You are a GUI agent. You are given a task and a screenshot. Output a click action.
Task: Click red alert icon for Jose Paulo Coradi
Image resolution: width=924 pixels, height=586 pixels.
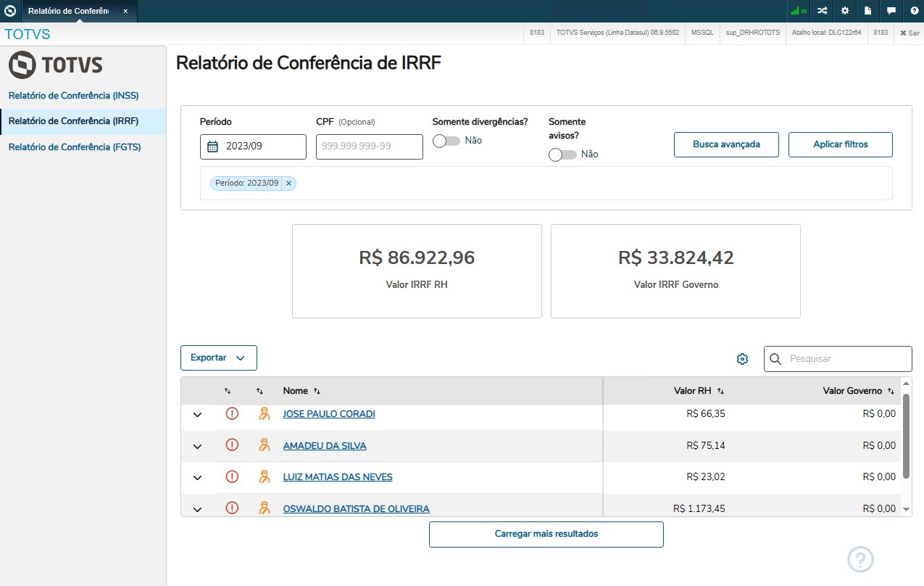point(232,413)
